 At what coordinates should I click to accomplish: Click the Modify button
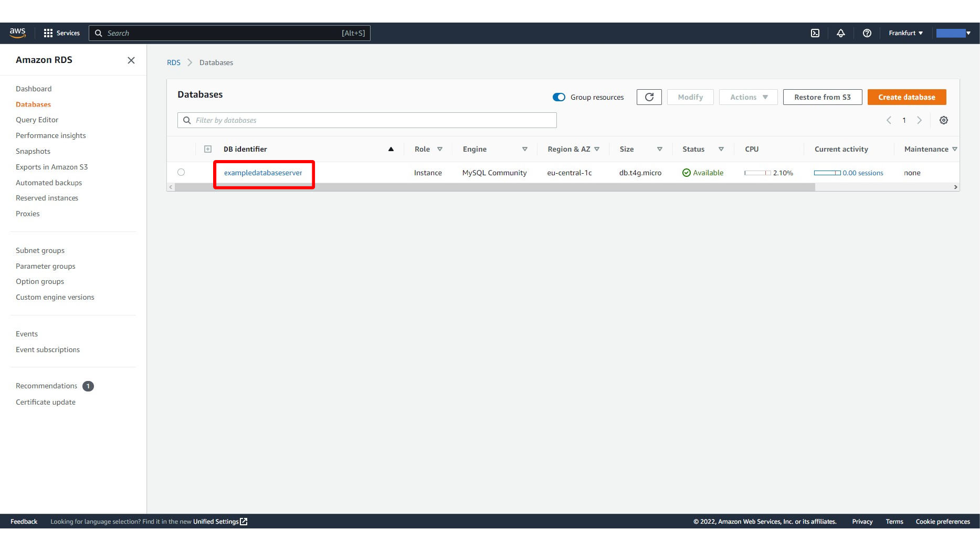(x=690, y=97)
